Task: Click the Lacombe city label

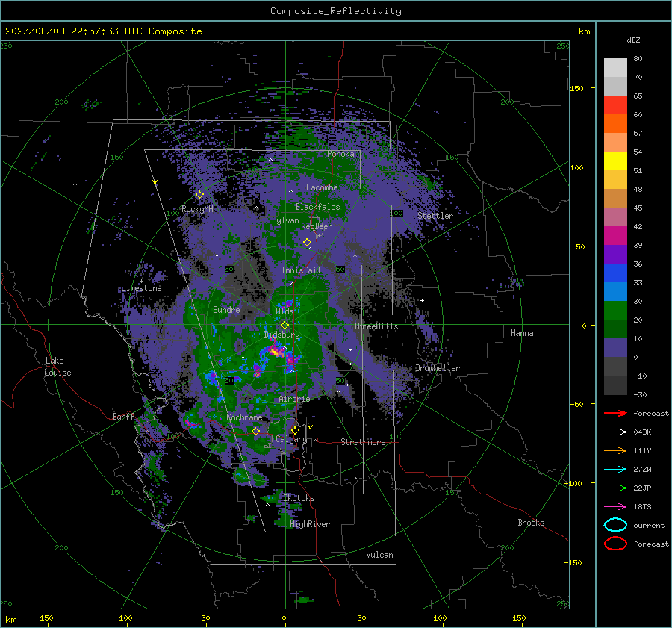Action: click(x=322, y=187)
